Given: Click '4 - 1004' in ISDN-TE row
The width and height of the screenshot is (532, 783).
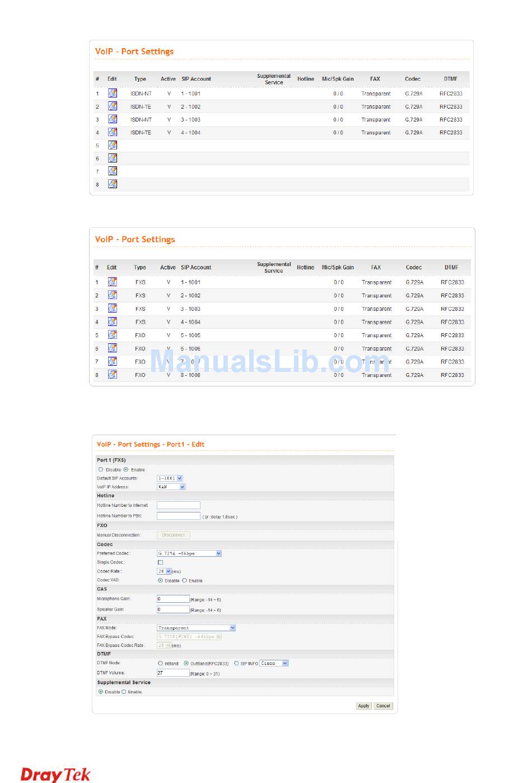Looking at the screenshot, I should (x=190, y=133).
